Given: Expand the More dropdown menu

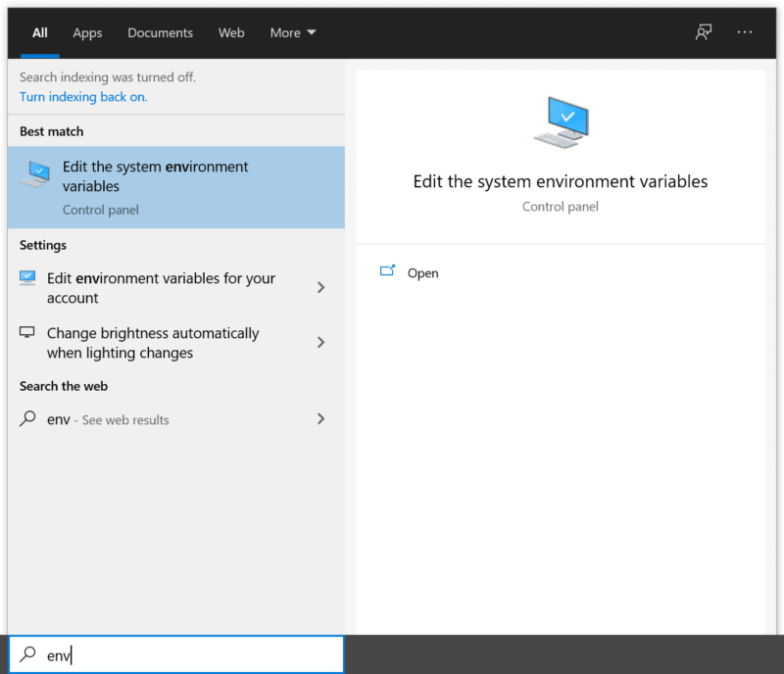Looking at the screenshot, I should (x=293, y=33).
